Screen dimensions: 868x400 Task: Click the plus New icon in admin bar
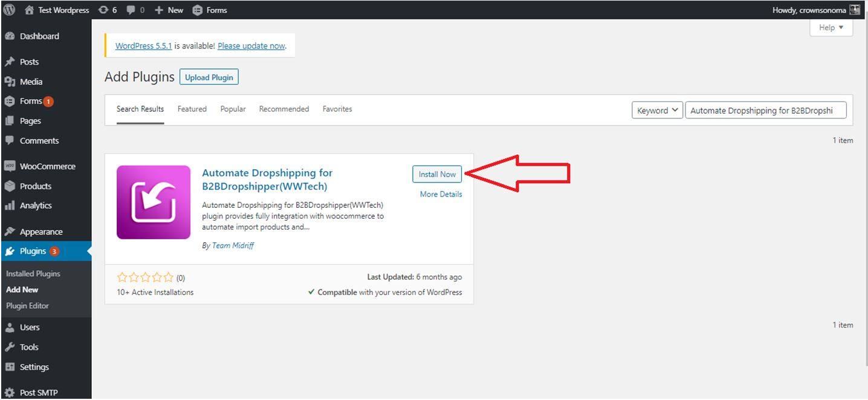click(x=159, y=10)
